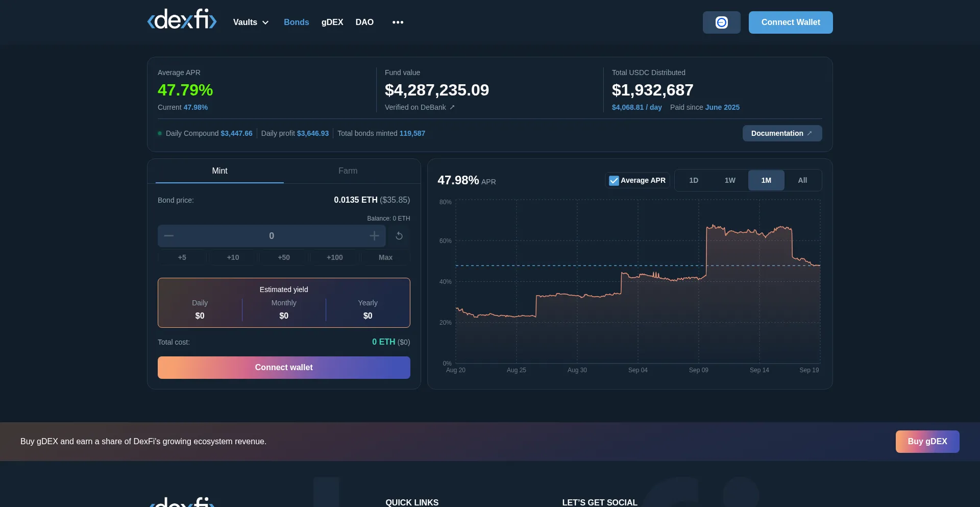Click the Sep 09 chart axis label

click(x=698, y=370)
